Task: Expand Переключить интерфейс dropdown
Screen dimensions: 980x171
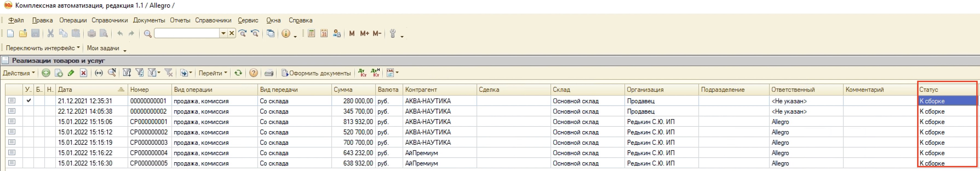Action: pos(43,48)
